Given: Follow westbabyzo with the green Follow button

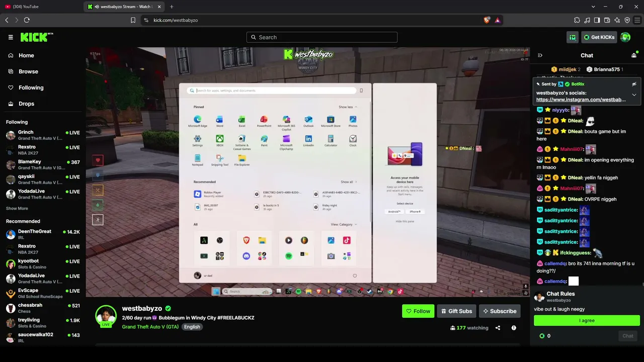Looking at the screenshot, I should [x=418, y=311].
